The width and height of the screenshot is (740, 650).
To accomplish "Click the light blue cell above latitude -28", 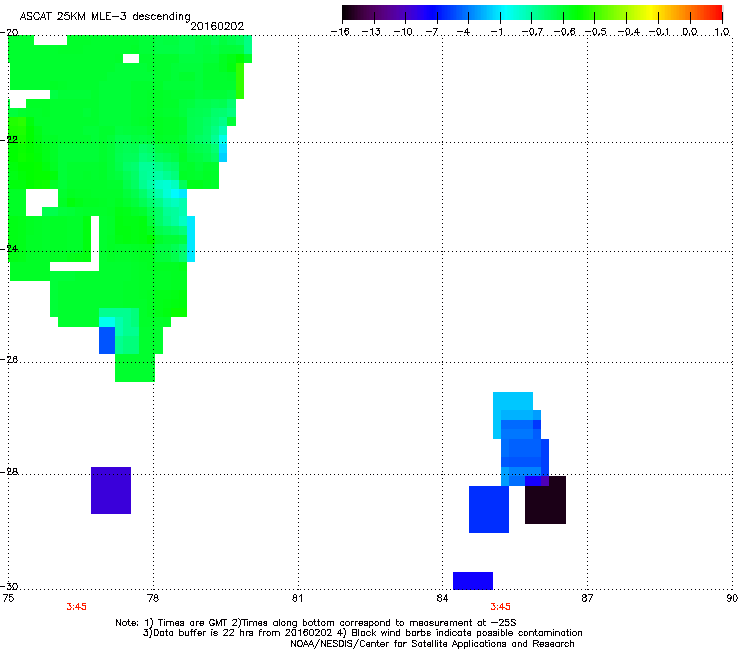I will pos(513,401).
